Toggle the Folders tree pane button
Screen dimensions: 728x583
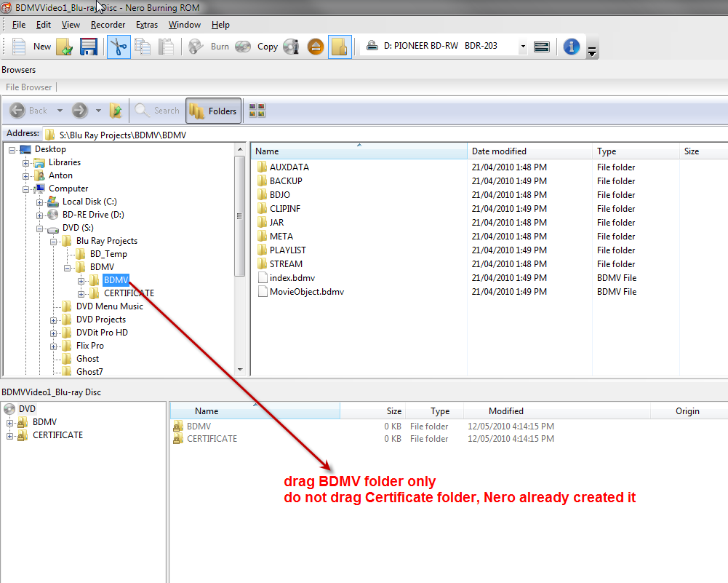(214, 111)
